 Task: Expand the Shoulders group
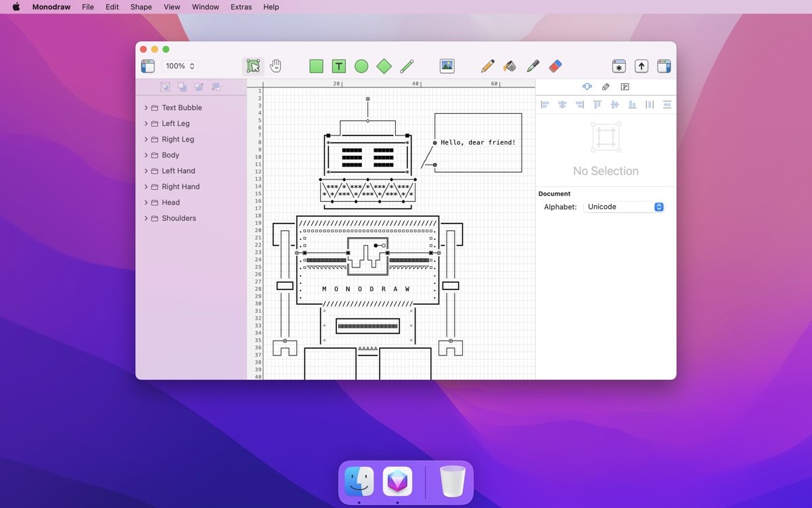145,218
